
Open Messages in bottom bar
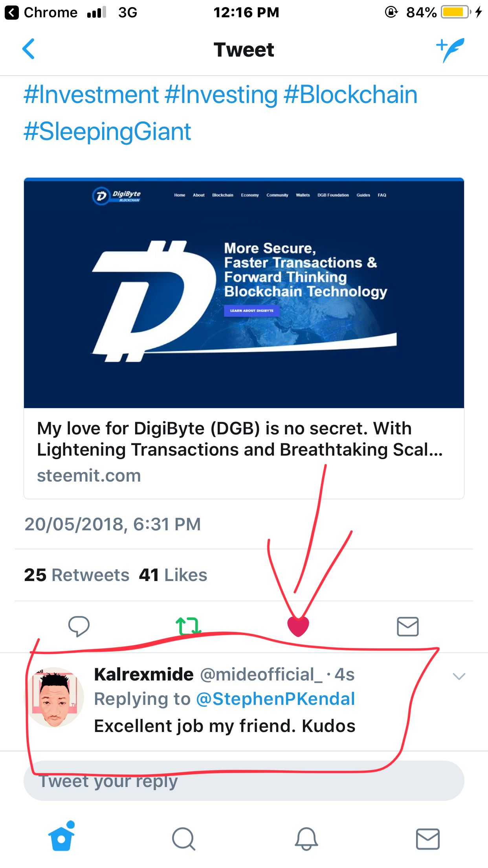pos(427,839)
